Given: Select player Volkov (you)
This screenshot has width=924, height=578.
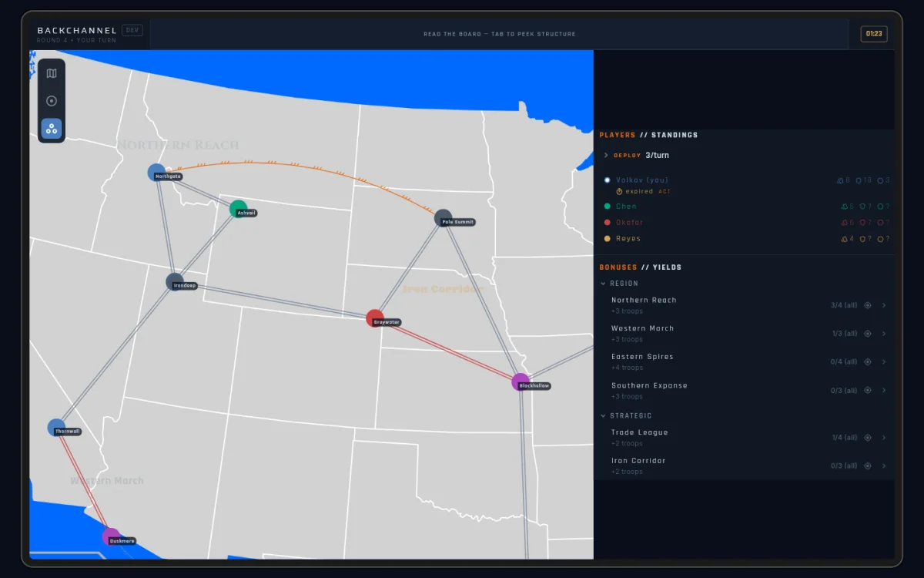Looking at the screenshot, I should (x=642, y=180).
